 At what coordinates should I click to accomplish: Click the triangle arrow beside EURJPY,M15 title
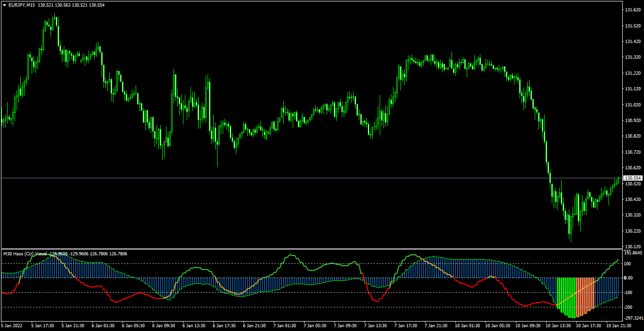coord(5,5)
